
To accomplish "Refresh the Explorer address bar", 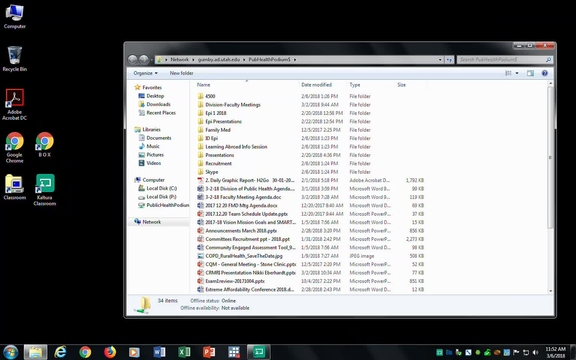I will (449, 60).
